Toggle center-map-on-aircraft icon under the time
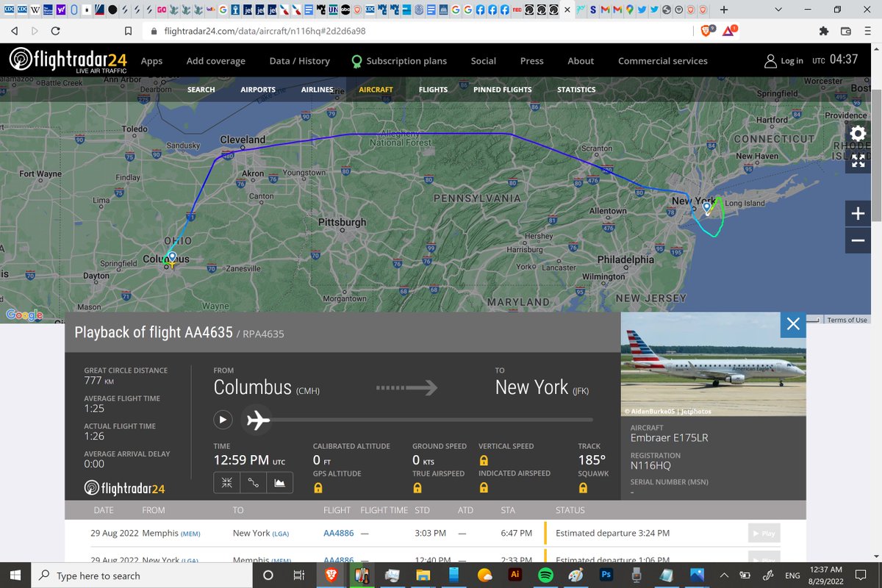The width and height of the screenshot is (882, 588). pos(226,482)
